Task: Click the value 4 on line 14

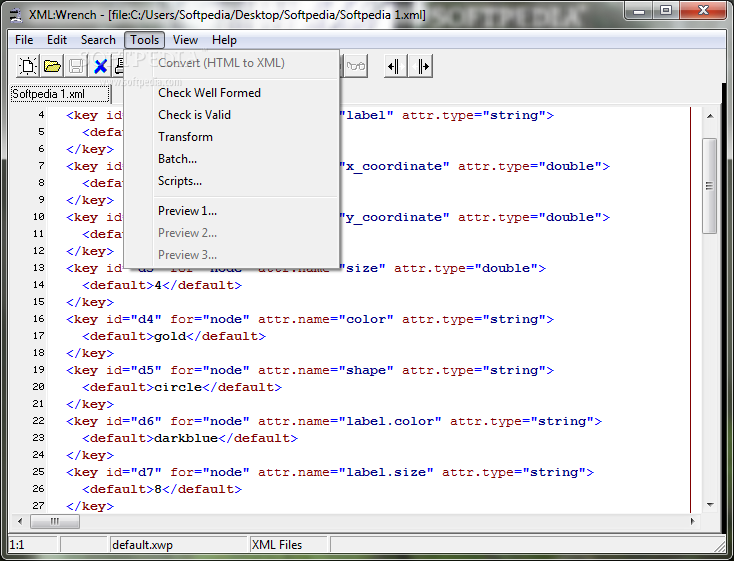Action: click(x=158, y=285)
